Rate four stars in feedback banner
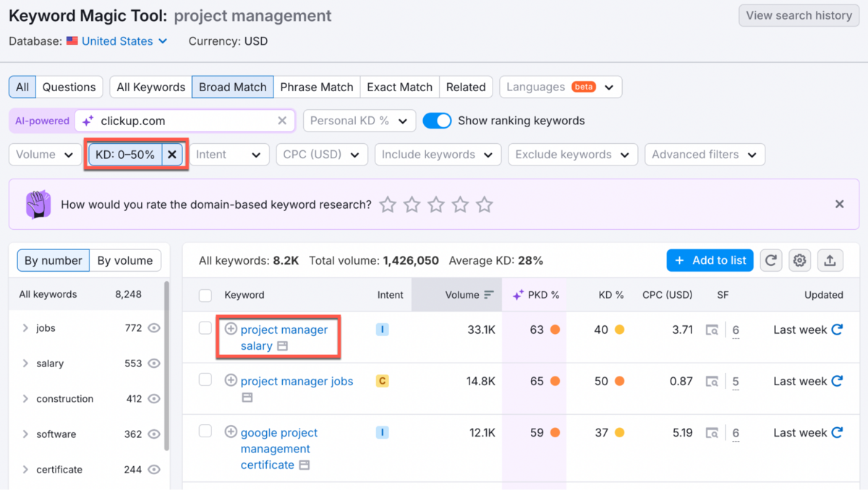This screenshot has height=490, width=868. click(x=460, y=205)
